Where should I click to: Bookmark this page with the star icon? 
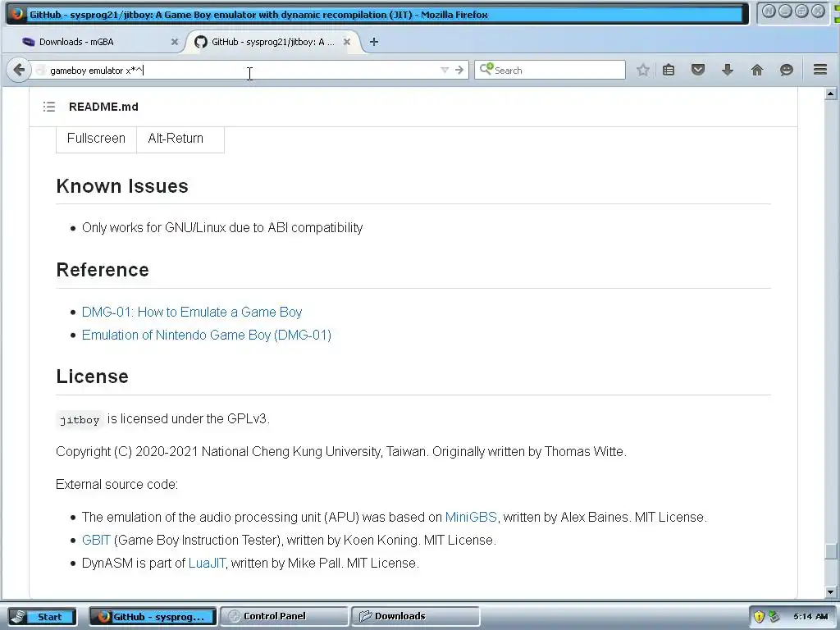coord(643,70)
